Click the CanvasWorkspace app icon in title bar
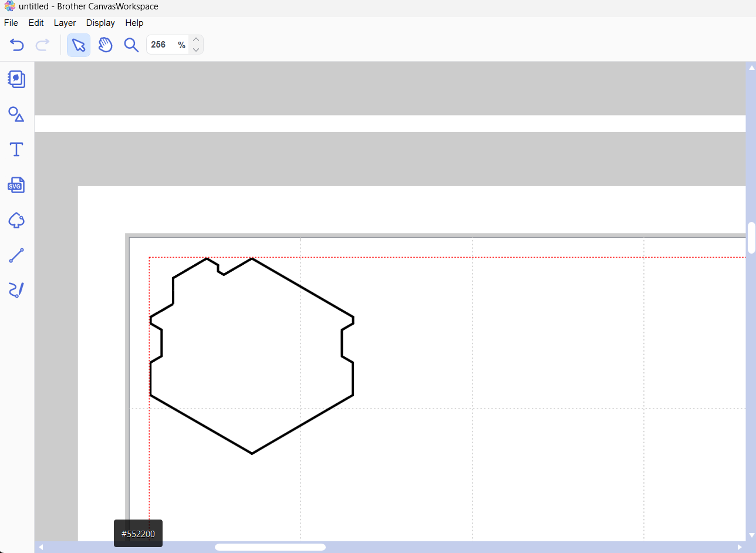The image size is (756, 553). click(x=9, y=6)
